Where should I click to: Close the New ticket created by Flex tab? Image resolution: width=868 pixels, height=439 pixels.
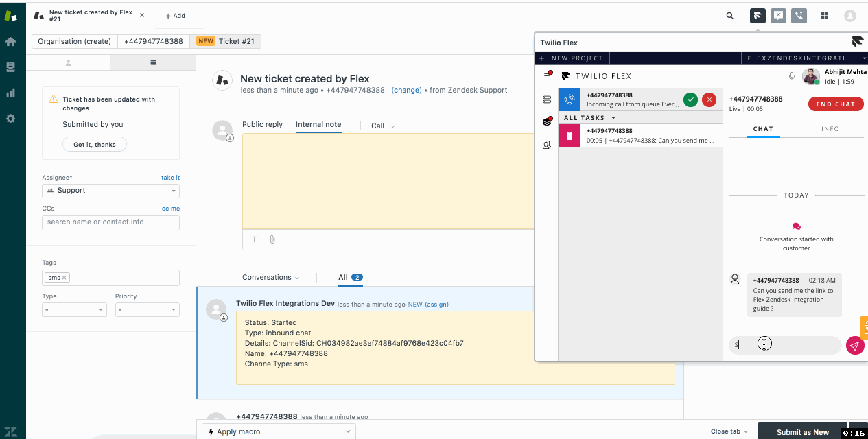(x=142, y=15)
